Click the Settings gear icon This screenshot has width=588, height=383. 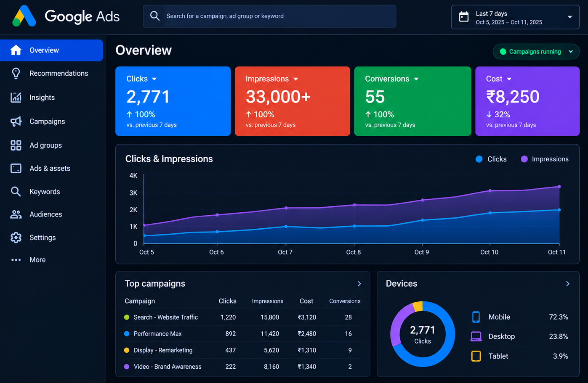[16, 238]
